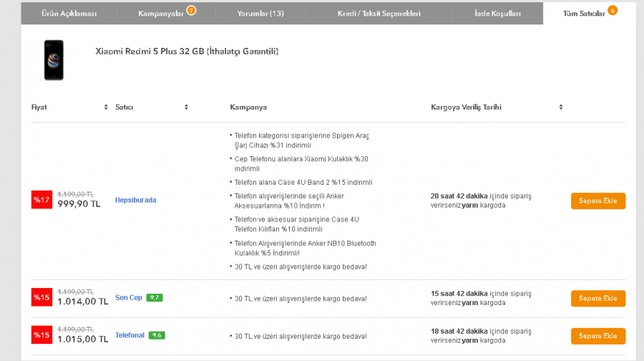Screen dimensions: 644x361
Task: Open the Hepsiburada seller link
Action: 135,200
